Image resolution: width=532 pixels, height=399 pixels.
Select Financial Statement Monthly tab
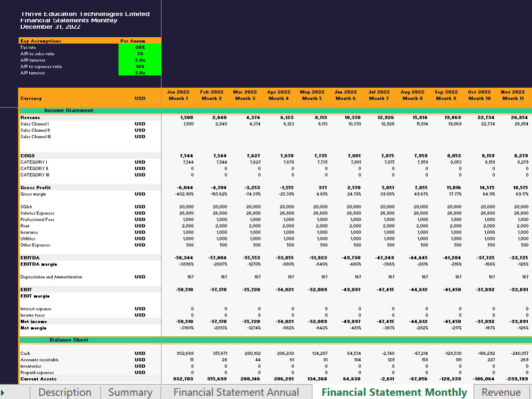coord(394,392)
